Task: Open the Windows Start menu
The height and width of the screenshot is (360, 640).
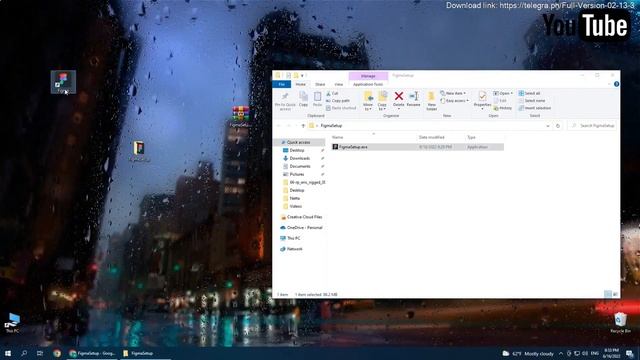Action: (x=7, y=353)
